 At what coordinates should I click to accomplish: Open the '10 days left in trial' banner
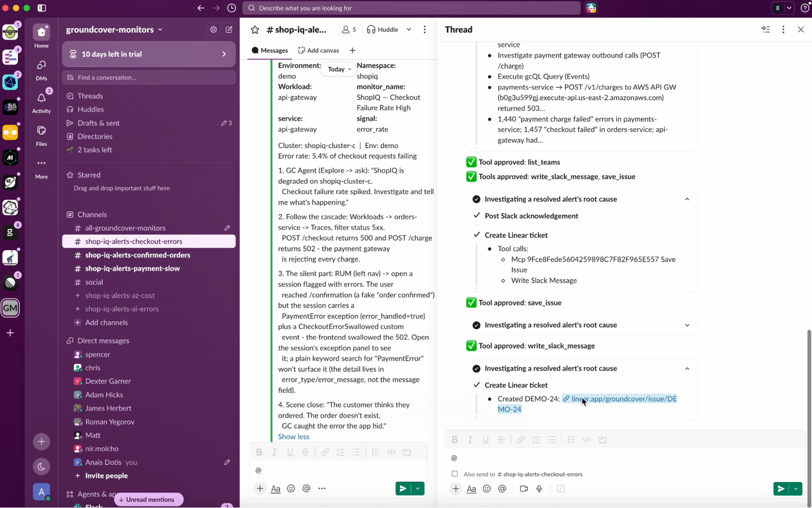point(148,55)
